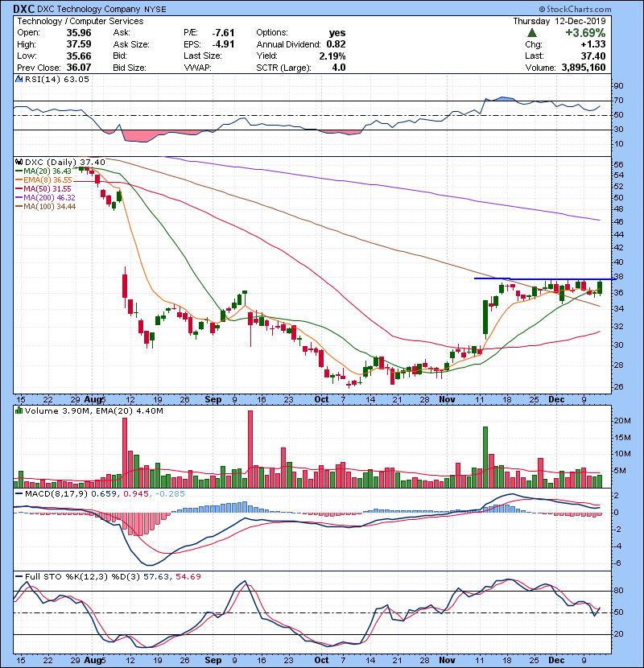Click the RSI line icon beside RSI(14)
The width and height of the screenshot is (644, 668).
[x=19, y=79]
